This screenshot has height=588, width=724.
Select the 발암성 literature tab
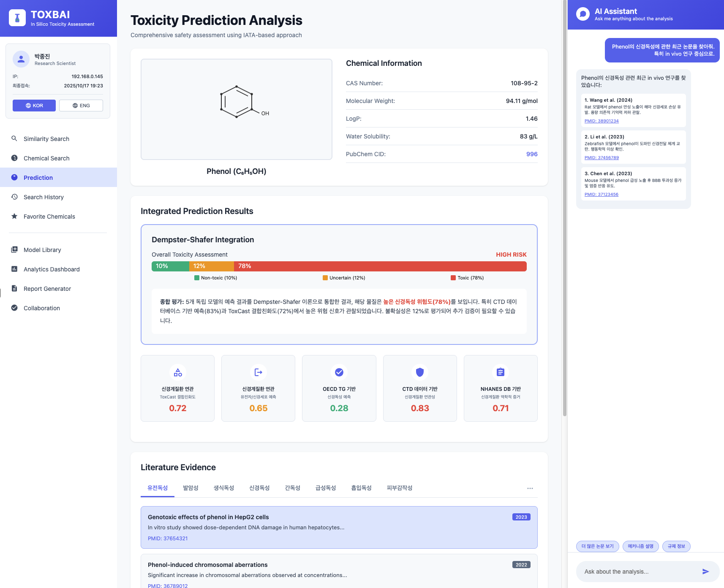[x=191, y=488]
